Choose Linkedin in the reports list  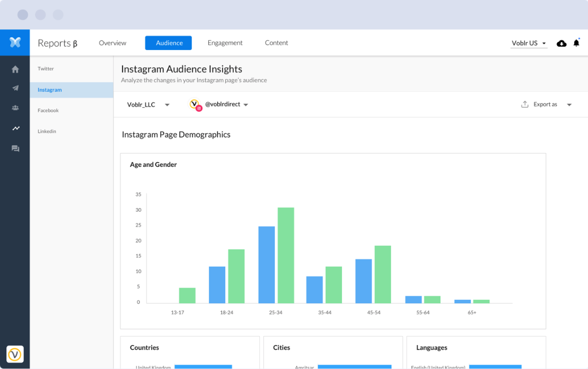coord(47,131)
